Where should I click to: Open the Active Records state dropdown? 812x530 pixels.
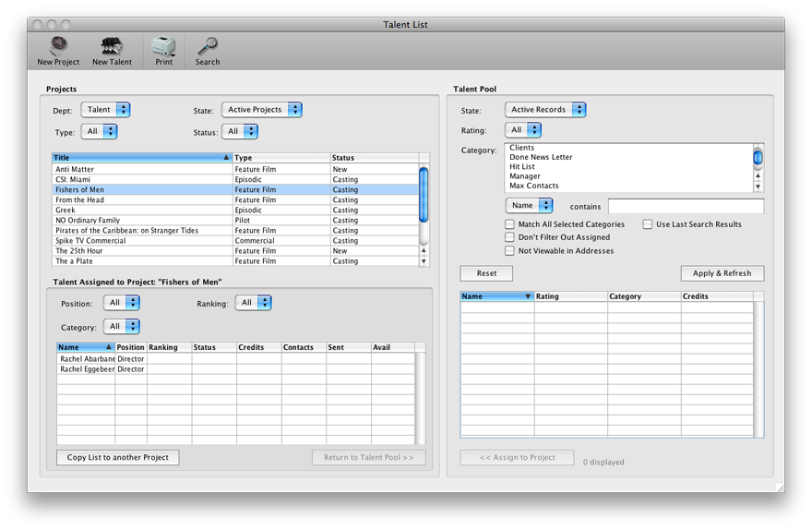545,110
